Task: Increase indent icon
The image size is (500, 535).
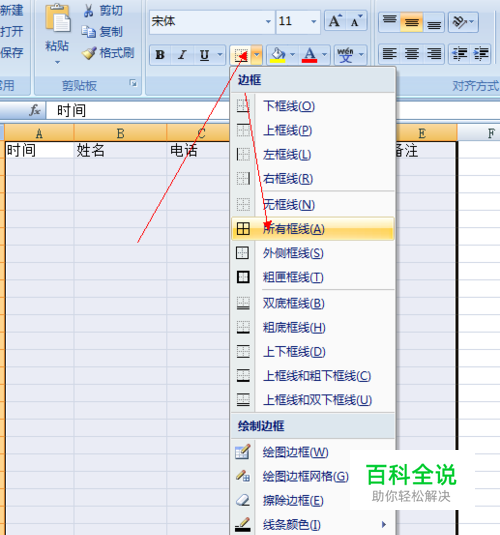Action: (x=481, y=54)
